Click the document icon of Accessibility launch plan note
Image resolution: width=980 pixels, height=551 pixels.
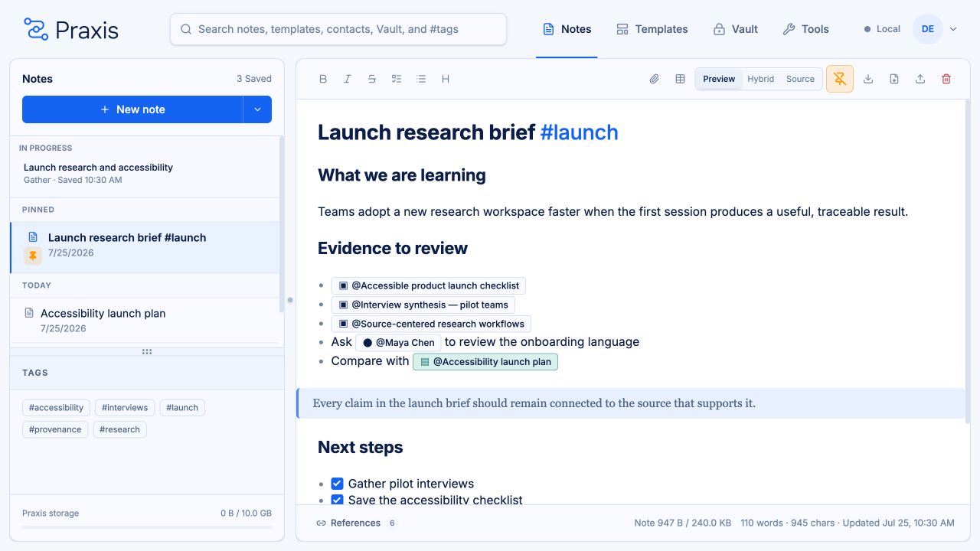pyautogui.click(x=29, y=313)
